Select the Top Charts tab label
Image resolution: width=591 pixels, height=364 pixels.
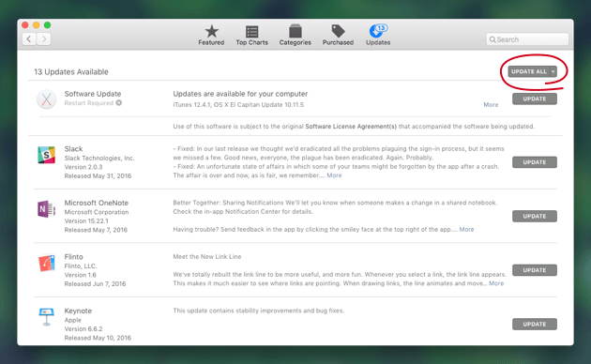coord(251,42)
